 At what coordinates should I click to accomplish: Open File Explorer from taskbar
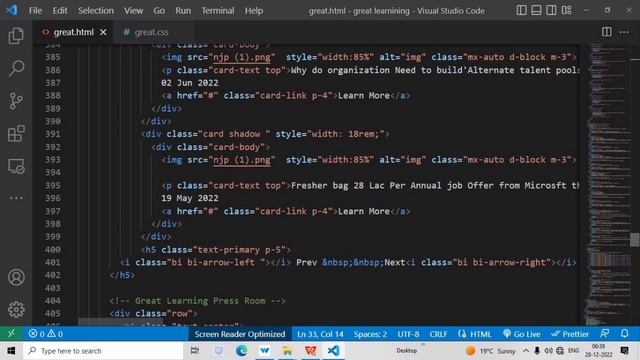(x=287, y=351)
